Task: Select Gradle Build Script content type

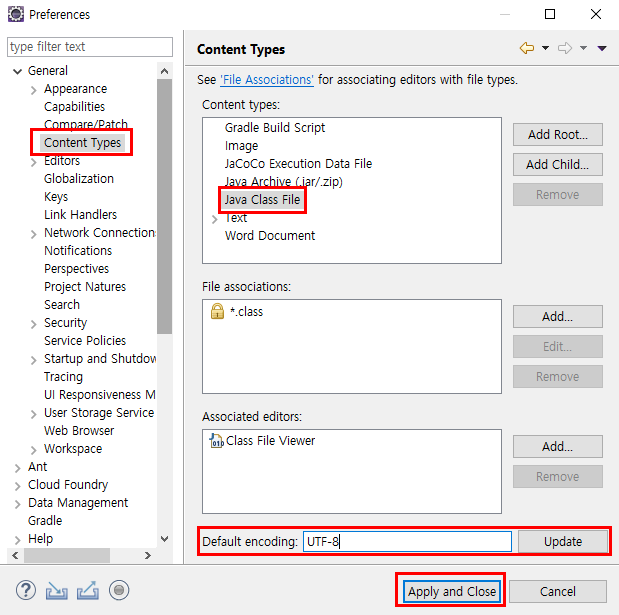Action: point(275,128)
